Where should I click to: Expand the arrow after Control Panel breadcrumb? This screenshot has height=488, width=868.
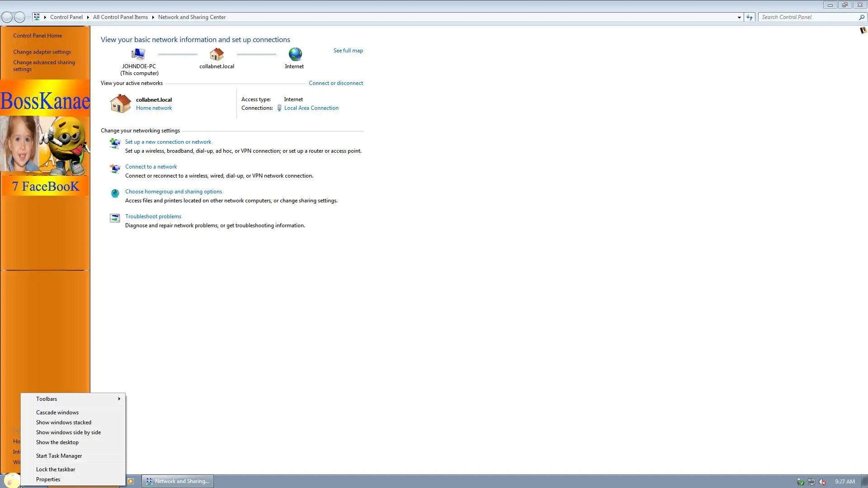(88, 17)
